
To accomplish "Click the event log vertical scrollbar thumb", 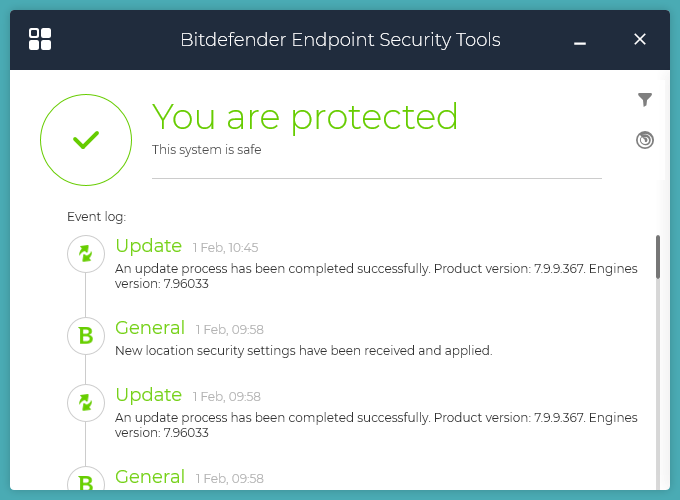I will click(657, 257).
